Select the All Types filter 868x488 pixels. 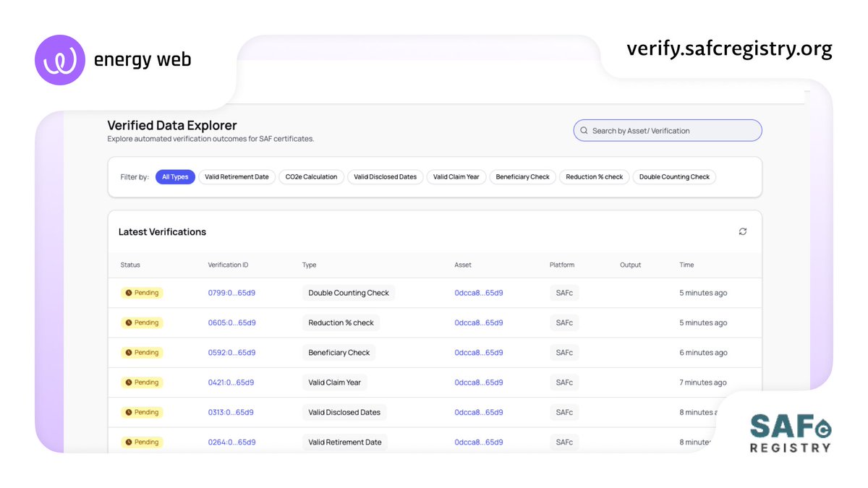(x=175, y=176)
